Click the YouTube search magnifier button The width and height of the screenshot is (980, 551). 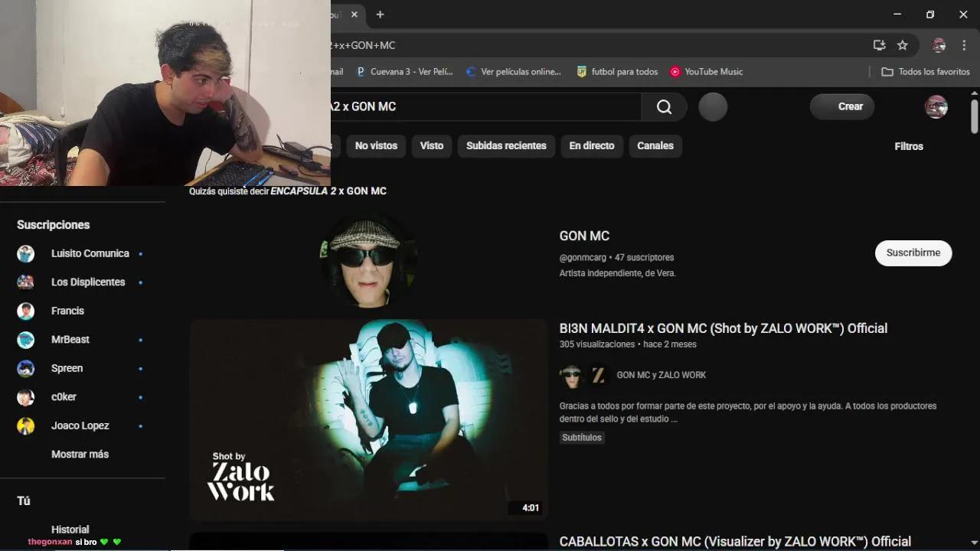click(664, 107)
